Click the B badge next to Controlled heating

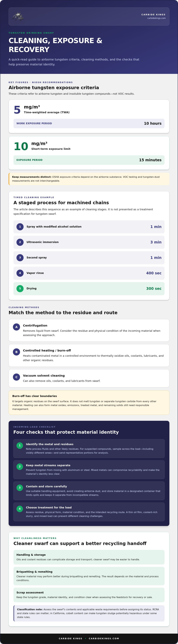click(x=16, y=352)
